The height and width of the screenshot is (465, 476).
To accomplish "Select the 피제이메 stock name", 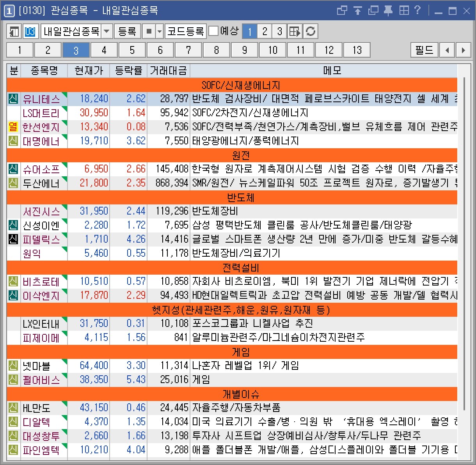I will coord(41,337).
